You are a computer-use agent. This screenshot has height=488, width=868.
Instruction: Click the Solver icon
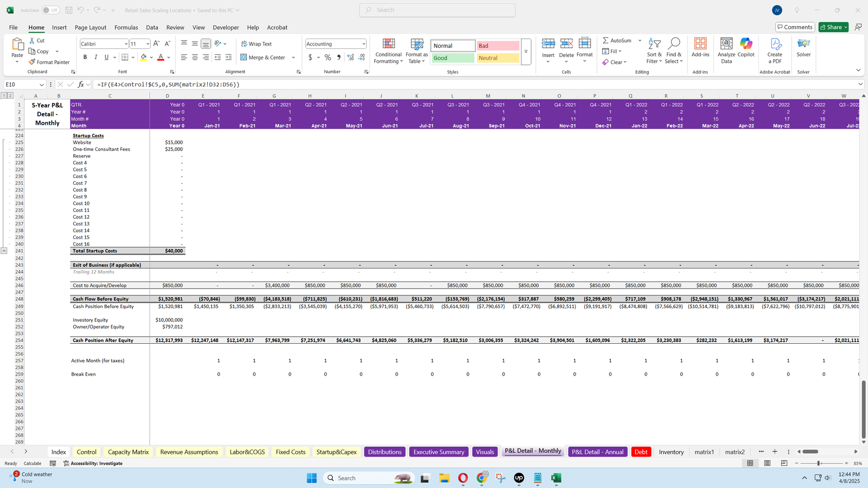pyautogui.click(x=803, y=44)
